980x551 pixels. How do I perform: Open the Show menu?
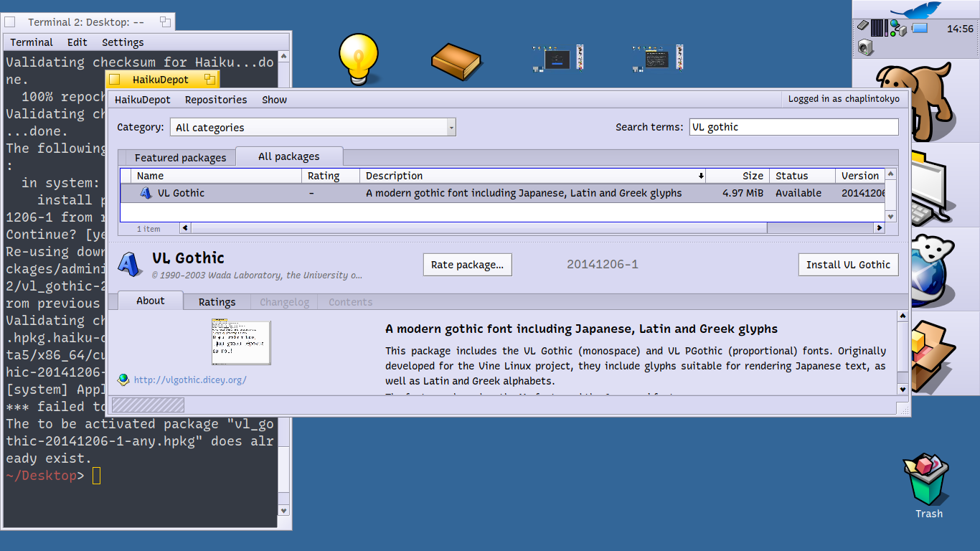pyautogui.click(x=274, y=100)
